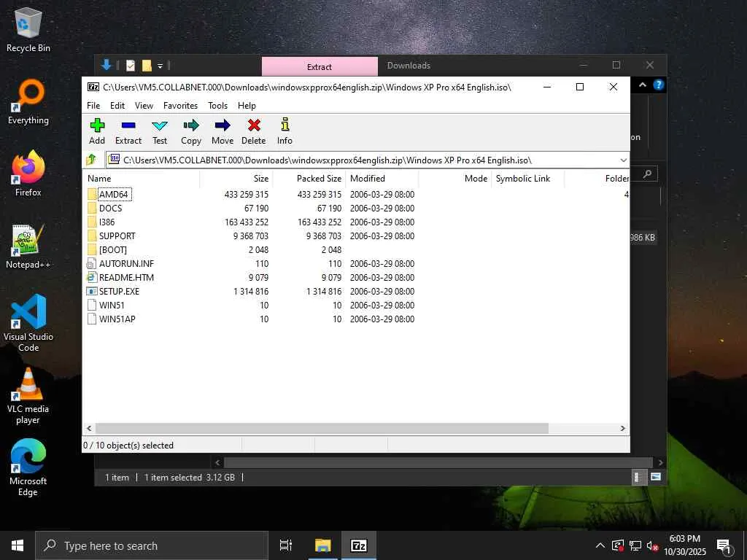Go up one folder level with the green arrow
Viewport: 747px width, 560px height.
[91, 160]
